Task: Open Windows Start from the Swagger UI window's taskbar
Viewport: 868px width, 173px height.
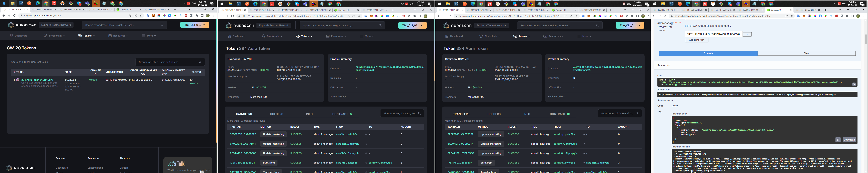Action: [654, 4]
